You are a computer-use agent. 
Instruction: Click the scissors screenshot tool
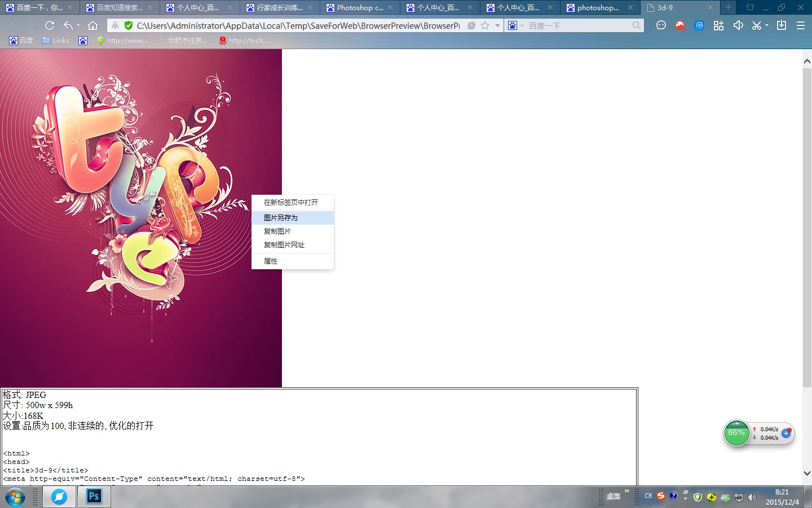click(x=757, y=25)
